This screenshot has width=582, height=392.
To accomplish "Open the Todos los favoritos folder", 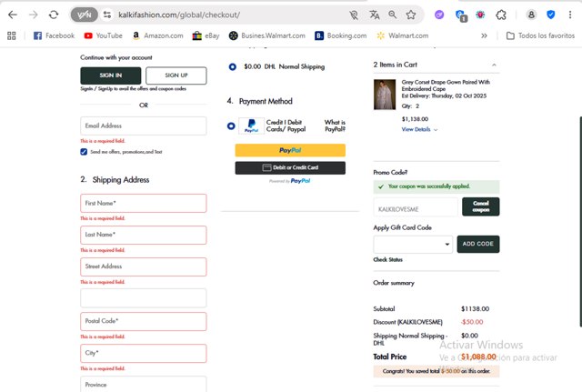I will click(540, 35).
